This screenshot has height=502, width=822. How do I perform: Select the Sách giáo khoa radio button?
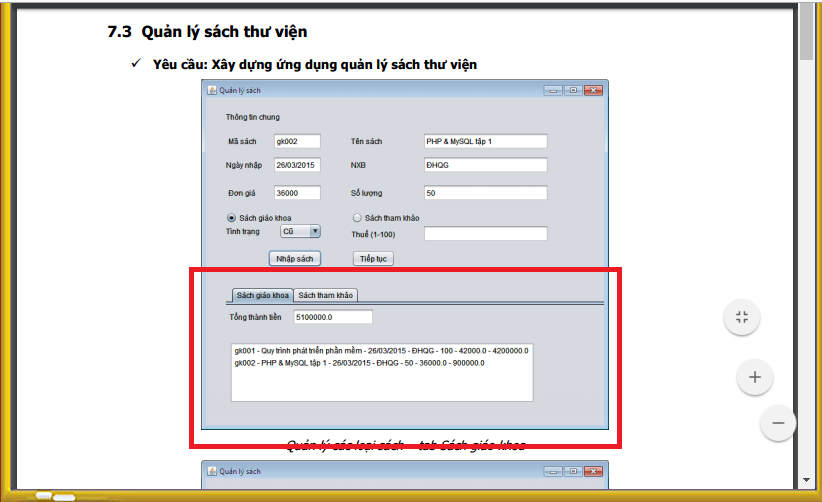[232, 217]
